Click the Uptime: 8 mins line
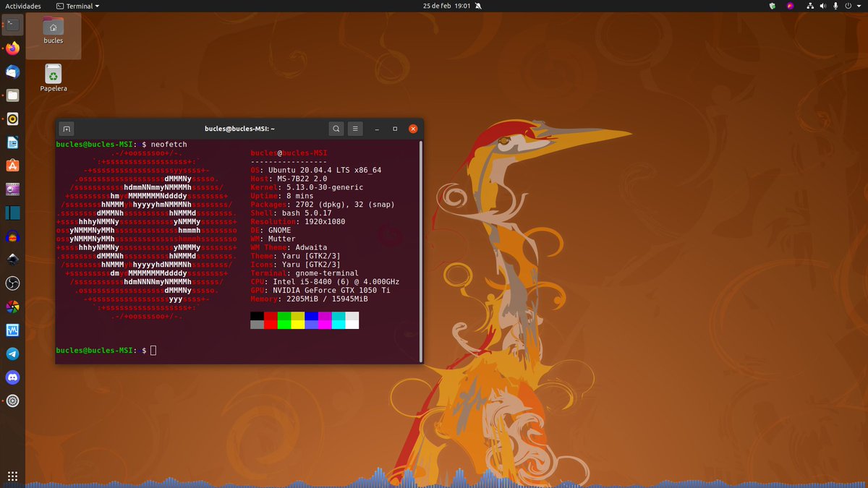 [282, 196]
